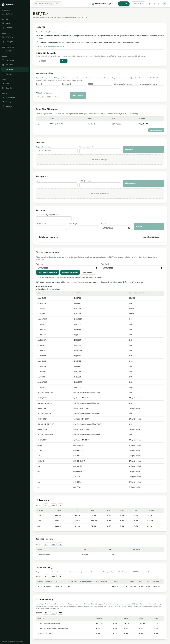Screen dimensions: 170x644
Task: Open the Period start calendar picker
Action: click(97, 268)
